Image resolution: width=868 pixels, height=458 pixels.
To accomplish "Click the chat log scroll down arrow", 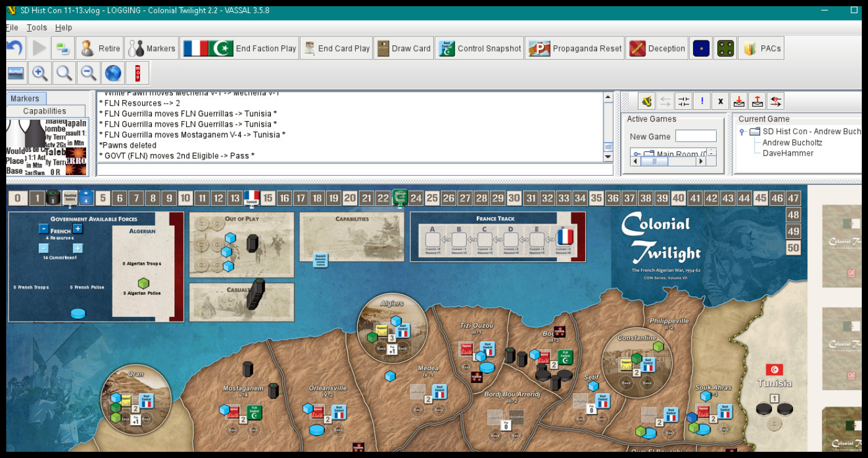I will pos(608,157).
